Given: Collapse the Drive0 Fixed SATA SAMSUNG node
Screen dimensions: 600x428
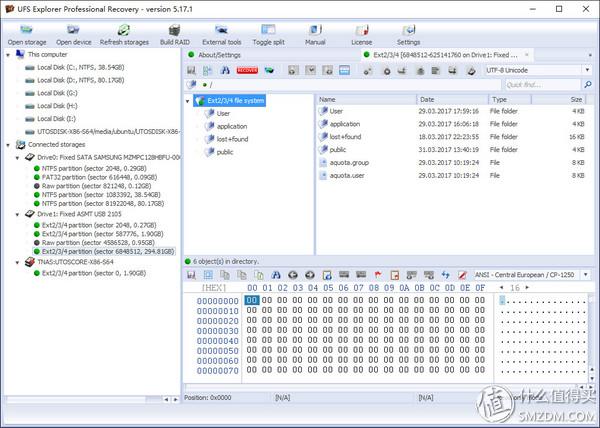Looking at the screenshot, I should (15, 157).
